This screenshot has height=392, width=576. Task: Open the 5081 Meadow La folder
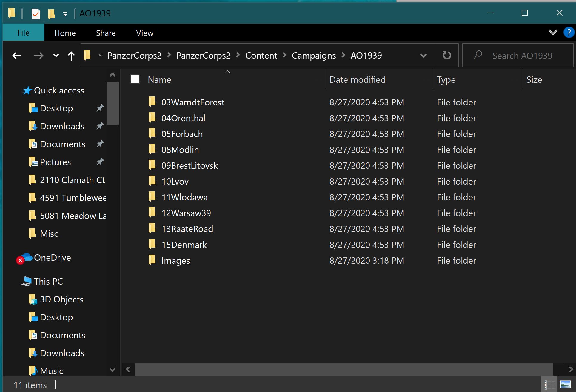coord(73,216)
